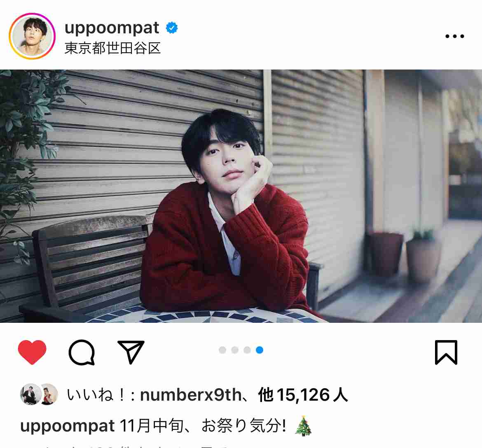The height and width of the screenshot is (448, 482).
Task: View the uppoompat story profile picture
Action: click(x=32, y=36)
